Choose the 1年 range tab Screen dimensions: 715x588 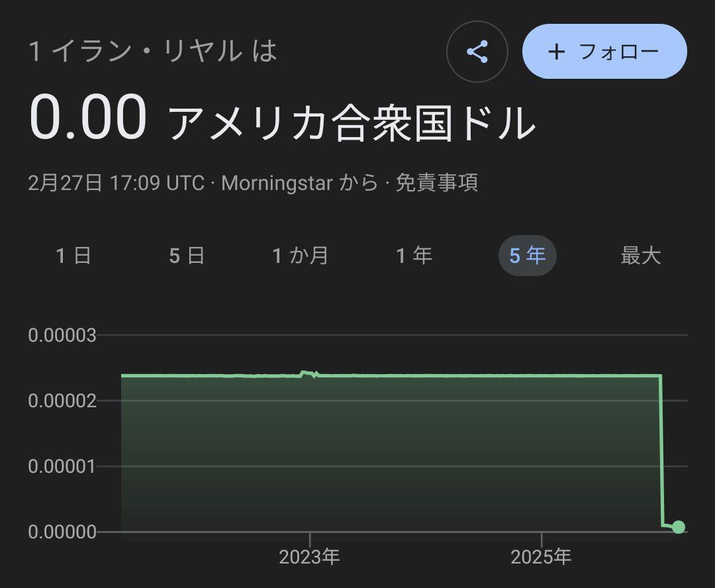click(414, 256)
